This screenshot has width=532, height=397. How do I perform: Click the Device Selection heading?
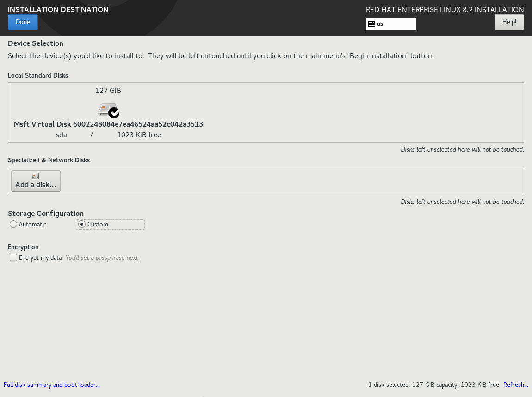pyautogui.click(x=36, y=43)
